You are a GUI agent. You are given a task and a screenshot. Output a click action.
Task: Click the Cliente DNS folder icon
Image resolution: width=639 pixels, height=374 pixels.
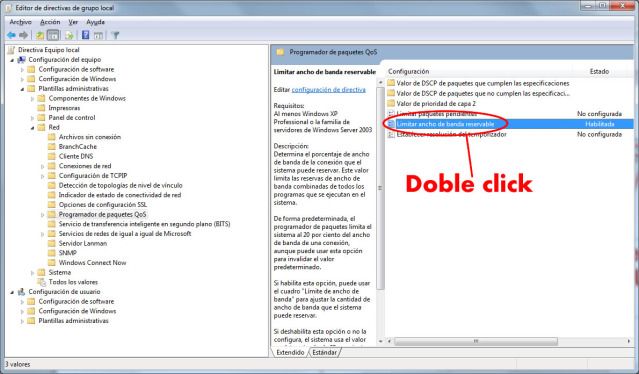tap(52, 156)
